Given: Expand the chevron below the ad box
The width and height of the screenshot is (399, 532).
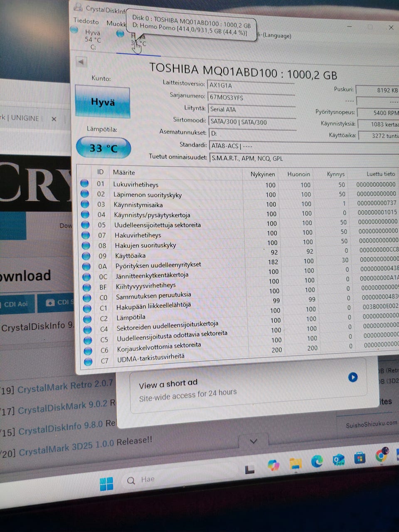Looking at the screenshot, I should (254, 441).
